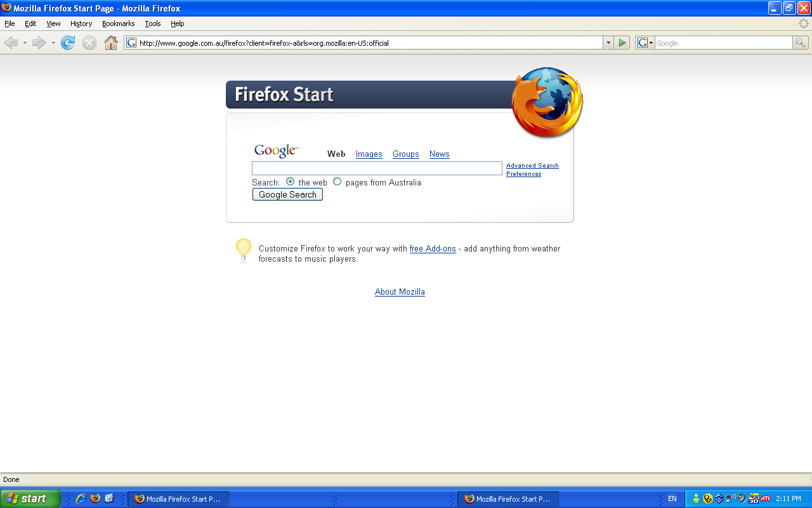Go forward with the Forward arrow
Image resolution: width=812 pixels, height=508 pixels.
tap(39, 43)
